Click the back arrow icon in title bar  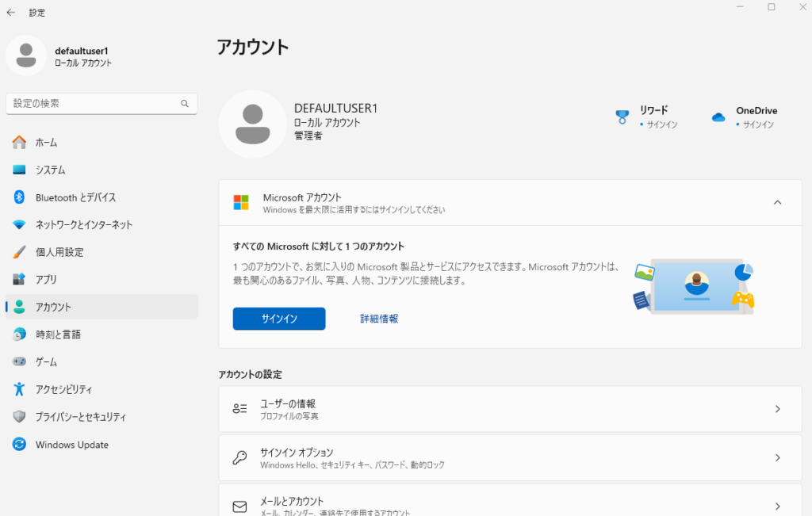point(11,13)
